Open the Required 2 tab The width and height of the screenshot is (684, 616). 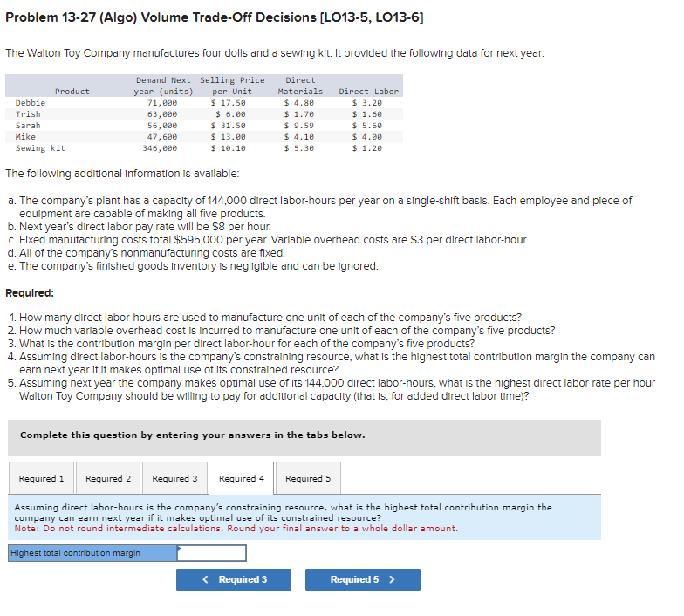click(108, 478)
